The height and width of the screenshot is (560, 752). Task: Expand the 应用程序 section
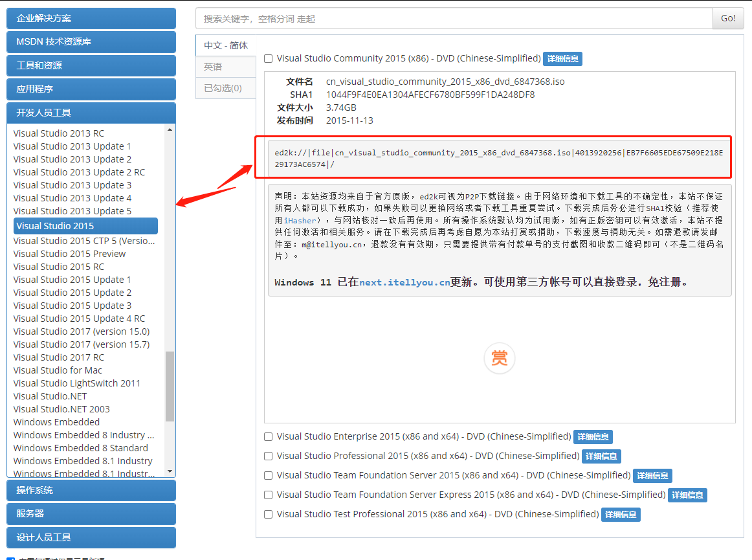coord(91,89)
